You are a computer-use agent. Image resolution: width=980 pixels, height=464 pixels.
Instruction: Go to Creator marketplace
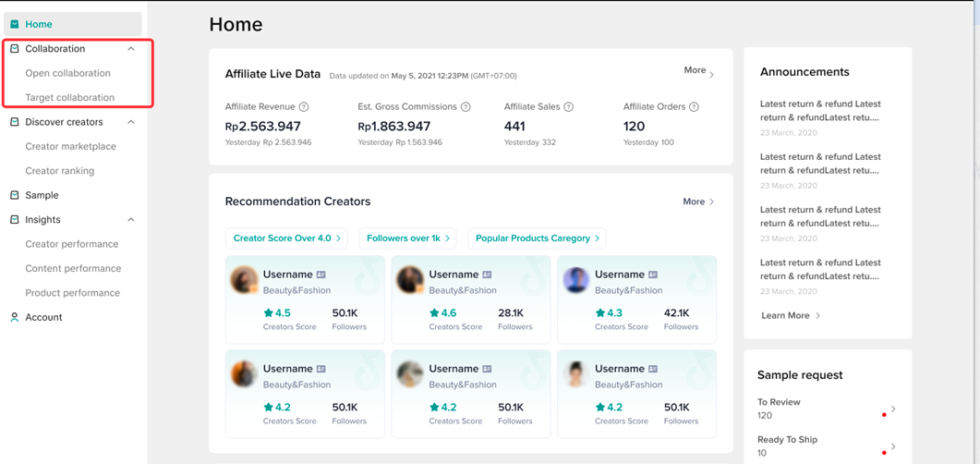point(70,146)
